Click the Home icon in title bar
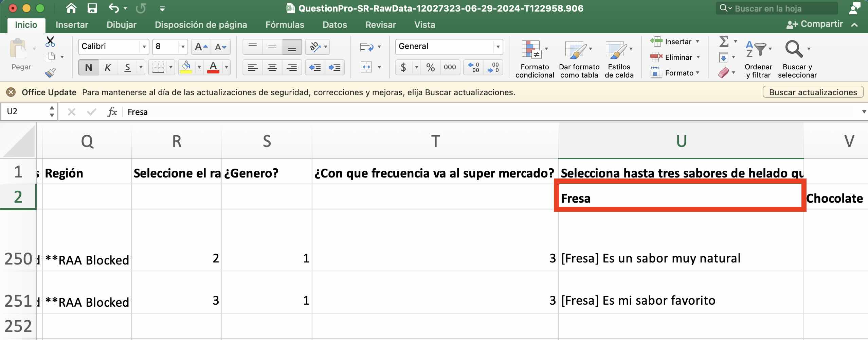This screenshot has width=868, height=340. pos(71,8)
